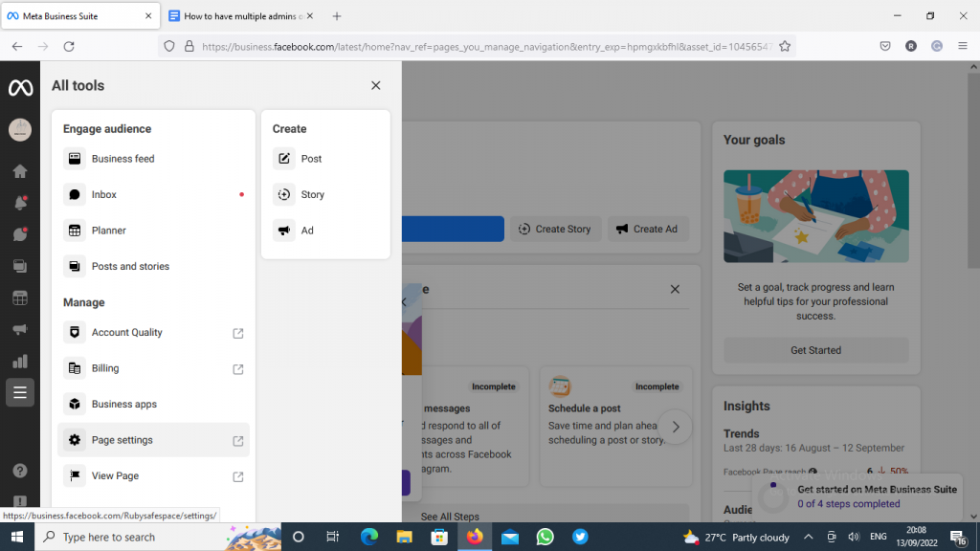The height and width of the screenshot is (551, 980).
Task: Open Microsoft Edge from taskbar
Action: click(x=369, y=537)
